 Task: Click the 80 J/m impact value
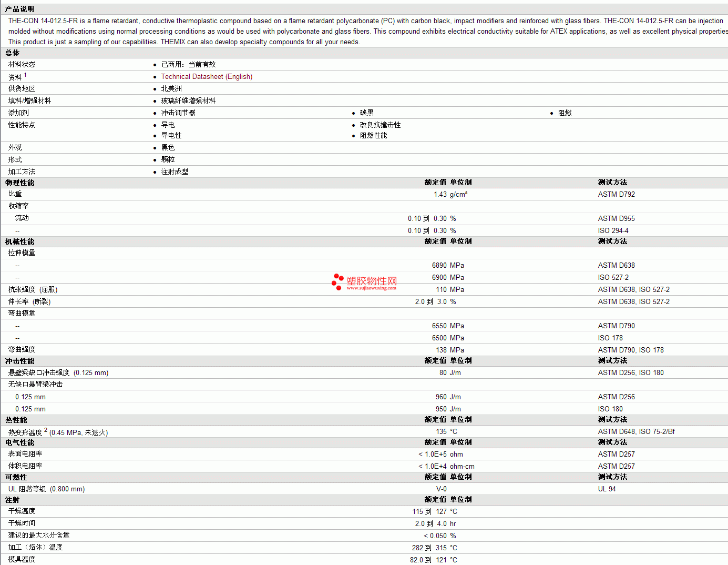[x=450, y=373]
